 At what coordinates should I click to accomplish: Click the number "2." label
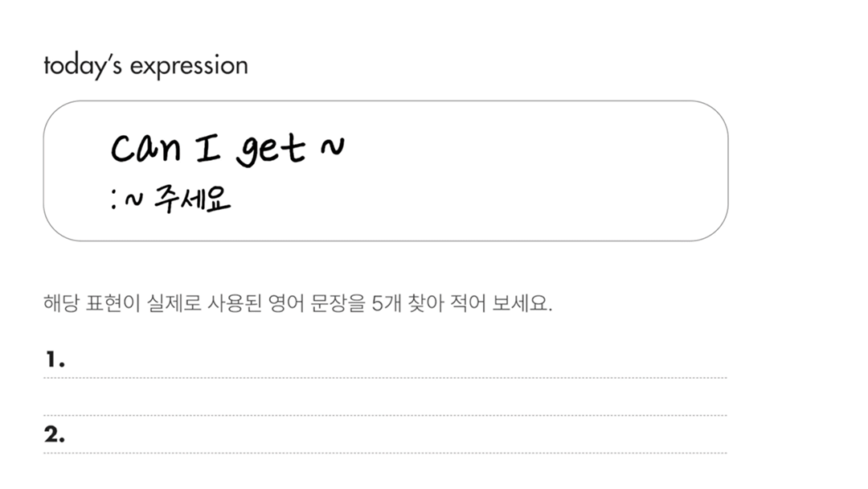55,435
